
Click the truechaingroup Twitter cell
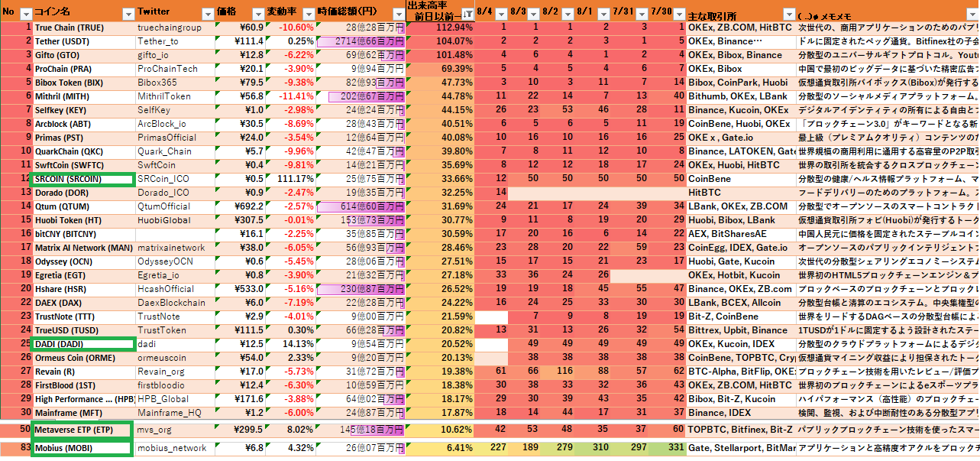174,28
